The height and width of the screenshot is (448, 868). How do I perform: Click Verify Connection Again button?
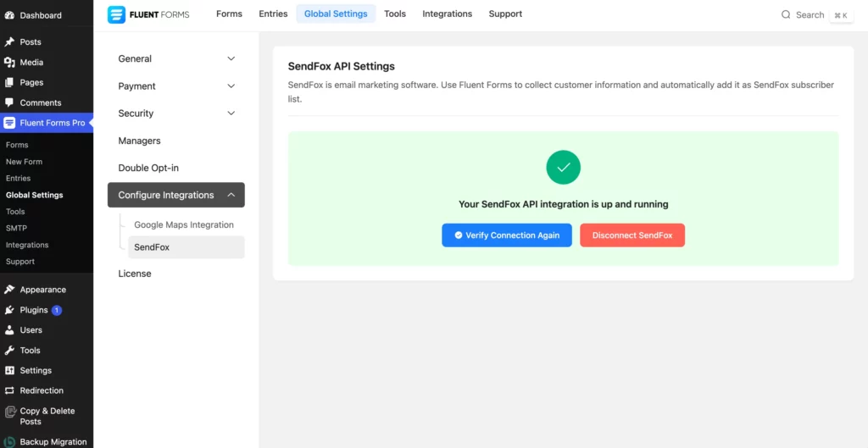point(507,235)
